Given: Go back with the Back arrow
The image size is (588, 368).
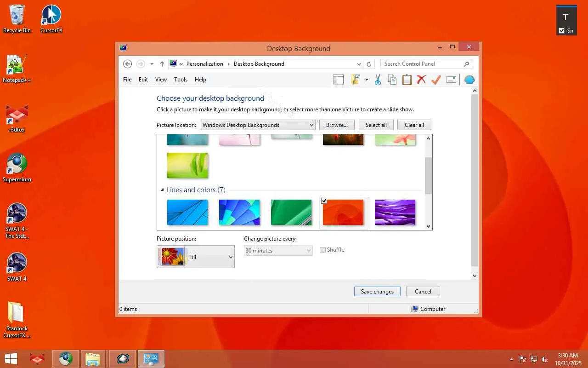Looking at the screenshot, I should click(x=128, y=64).
